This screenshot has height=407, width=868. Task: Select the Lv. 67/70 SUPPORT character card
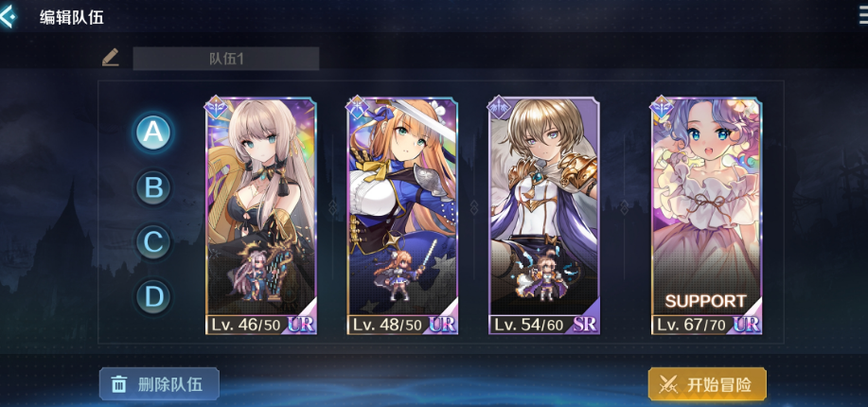coord(706,216)
